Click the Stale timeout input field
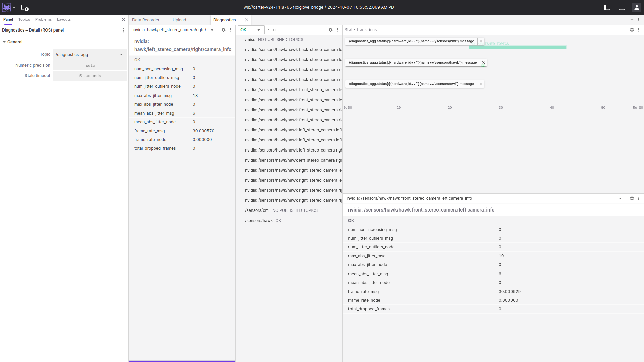The image size is (644, 362). pos(90,76)
